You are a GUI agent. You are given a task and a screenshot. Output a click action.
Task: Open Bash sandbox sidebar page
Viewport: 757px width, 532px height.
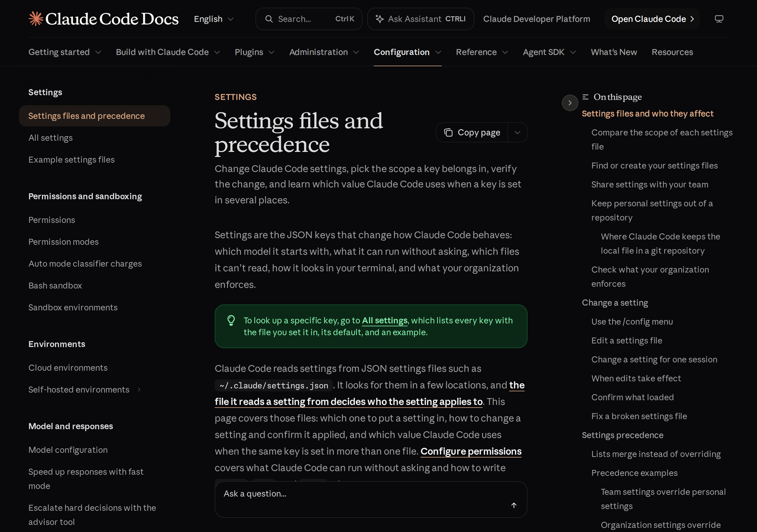point(55,286)
